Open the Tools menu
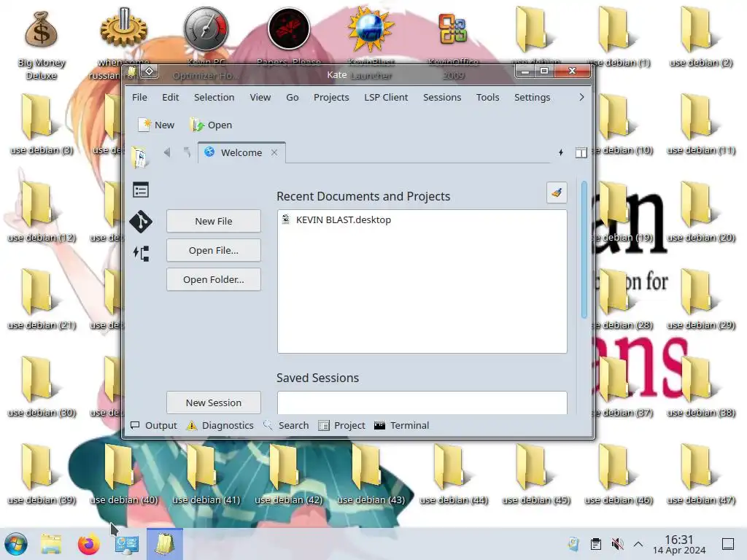The image size is (747, 560). [x=487, y=97]
